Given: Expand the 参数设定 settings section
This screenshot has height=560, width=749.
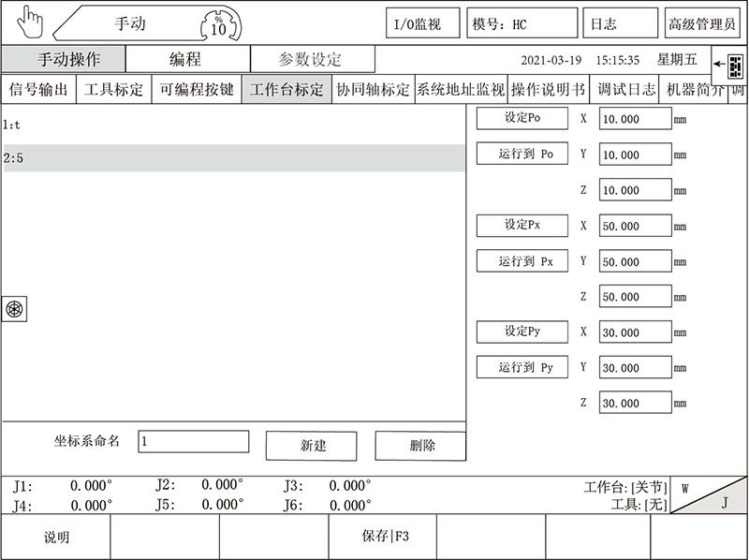Looking at the screenshot, I should point(312,57).
